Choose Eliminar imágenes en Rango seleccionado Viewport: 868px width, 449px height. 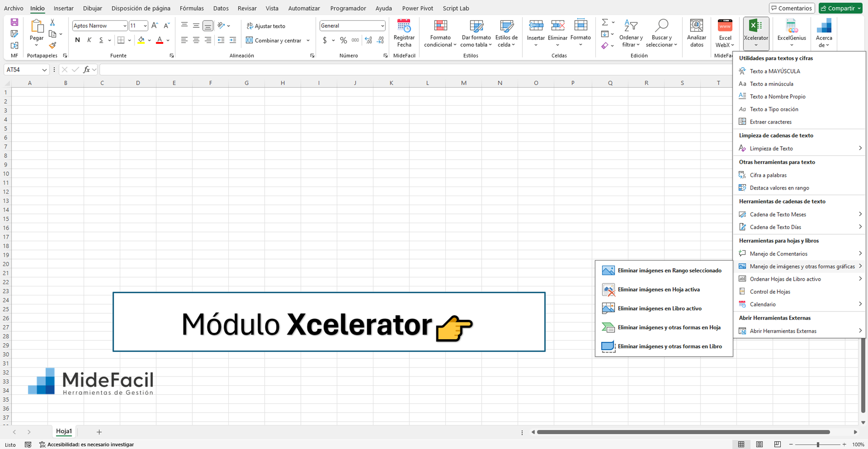pyautogui.click(x=664, y=270)
